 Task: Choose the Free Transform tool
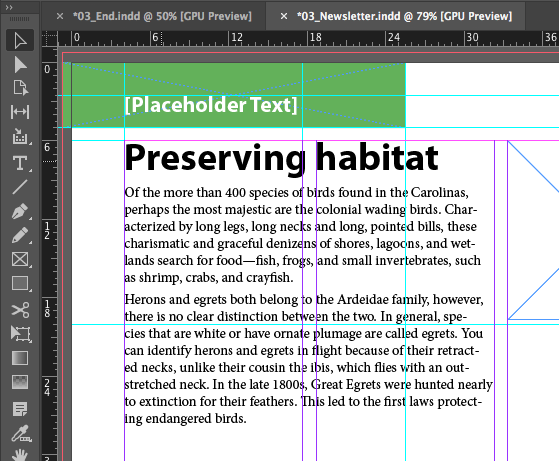click(x=20, y=334)
